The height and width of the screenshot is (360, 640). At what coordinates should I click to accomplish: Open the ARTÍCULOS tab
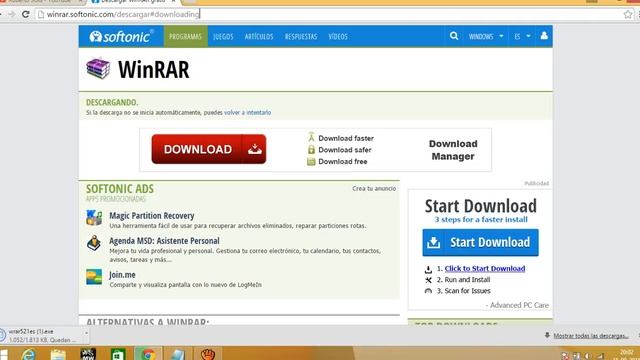click(x=259, y=36)
